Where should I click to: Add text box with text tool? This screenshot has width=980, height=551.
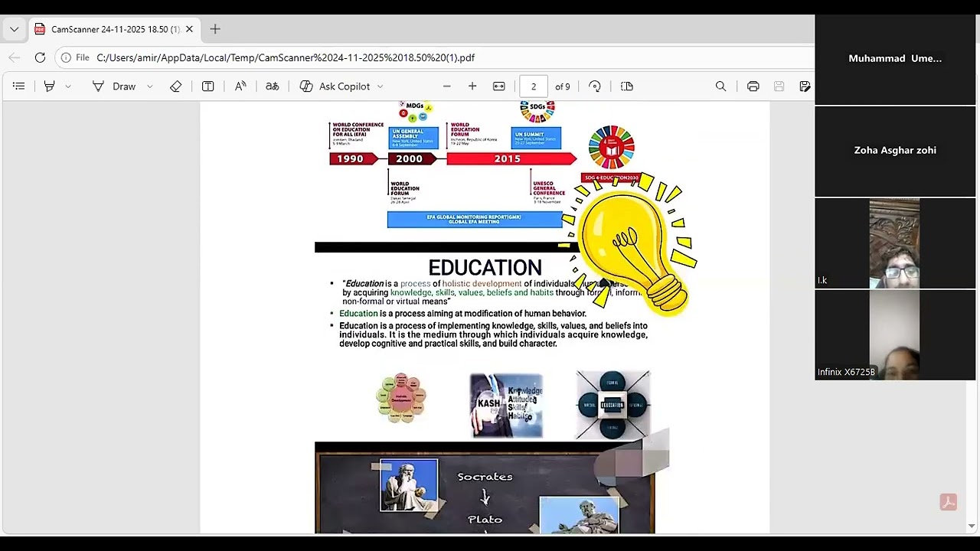[x=207, y=86]
